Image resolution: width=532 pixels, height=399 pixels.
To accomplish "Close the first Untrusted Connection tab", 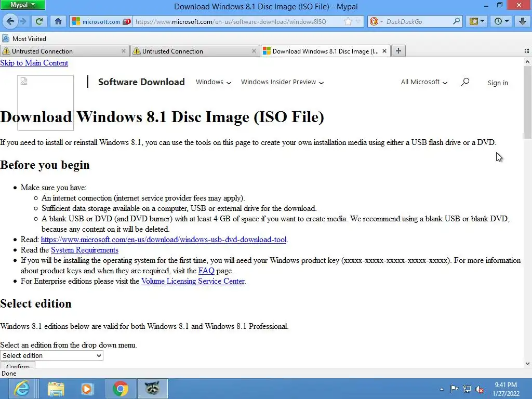I will point(124,51).
